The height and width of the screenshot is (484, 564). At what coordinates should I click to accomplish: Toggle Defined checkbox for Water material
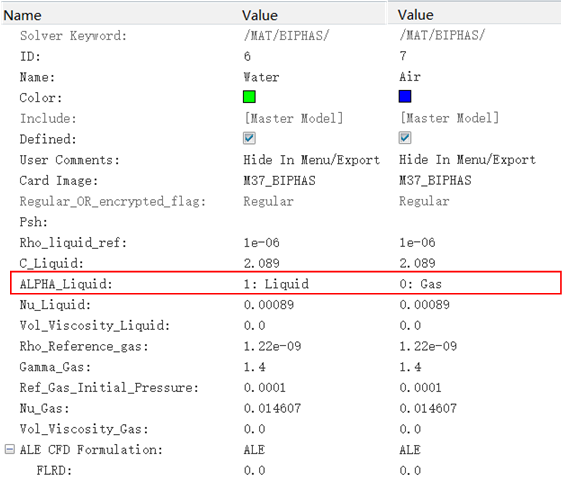coord(249,138)
